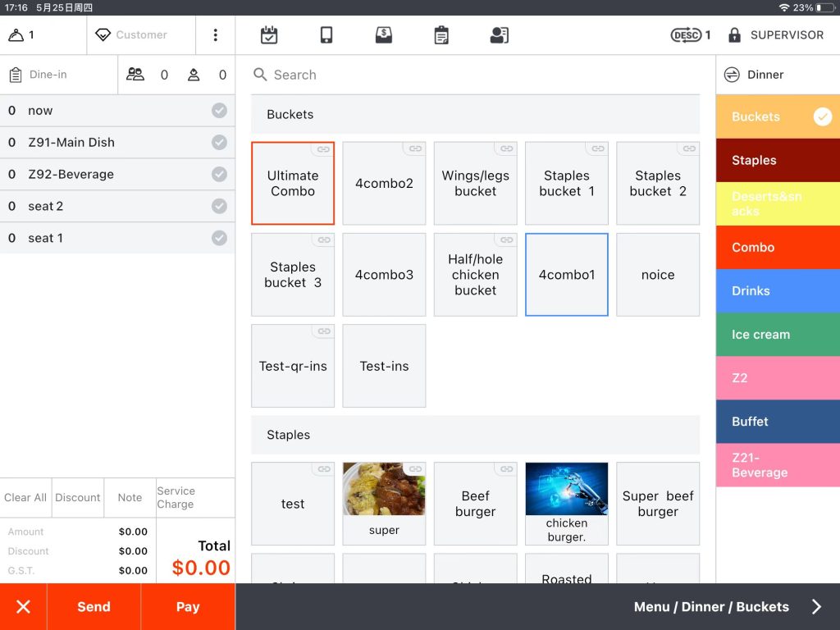Viewport: 840px width, 630px height.
Task: Open the inbox tray icon
Action: tap(383, 35)
